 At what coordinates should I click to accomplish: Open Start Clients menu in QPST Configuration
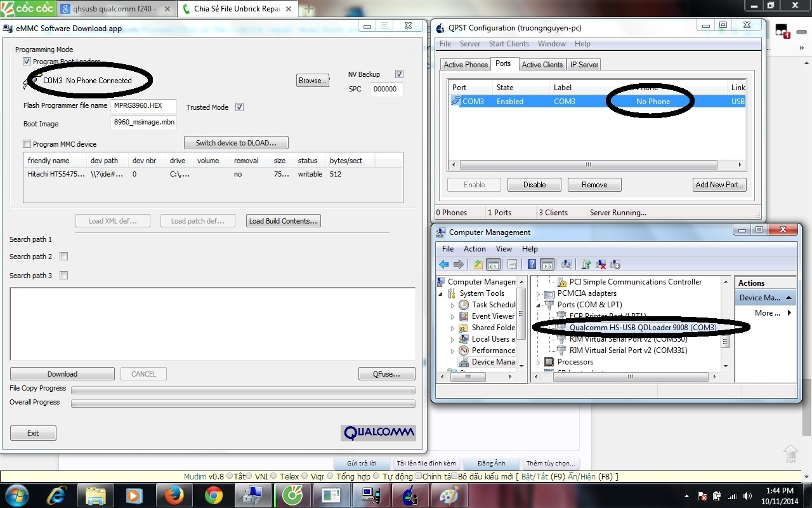tap(509, 44)
